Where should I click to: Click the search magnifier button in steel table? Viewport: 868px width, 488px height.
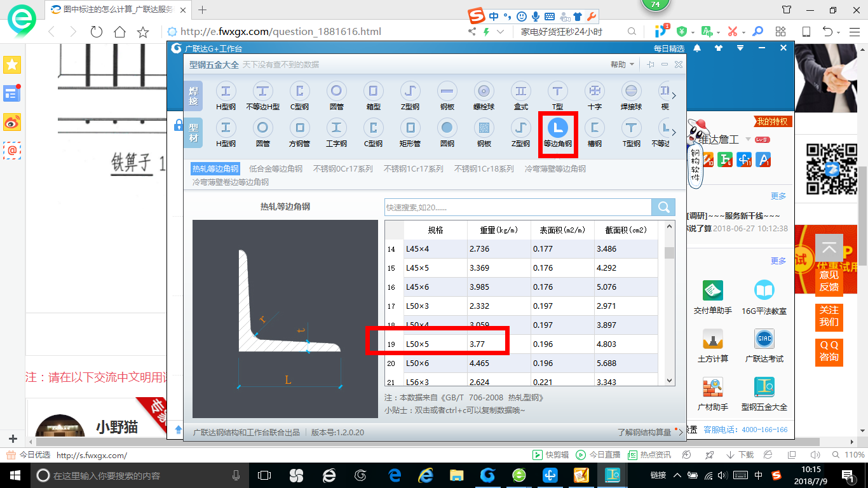tap(663, 207)
